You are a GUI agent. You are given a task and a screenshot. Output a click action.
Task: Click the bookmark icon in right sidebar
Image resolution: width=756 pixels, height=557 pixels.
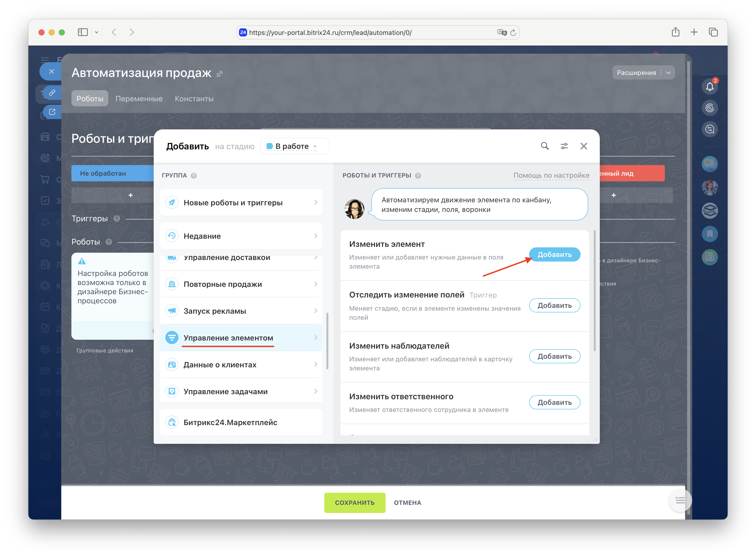[709, 234]
